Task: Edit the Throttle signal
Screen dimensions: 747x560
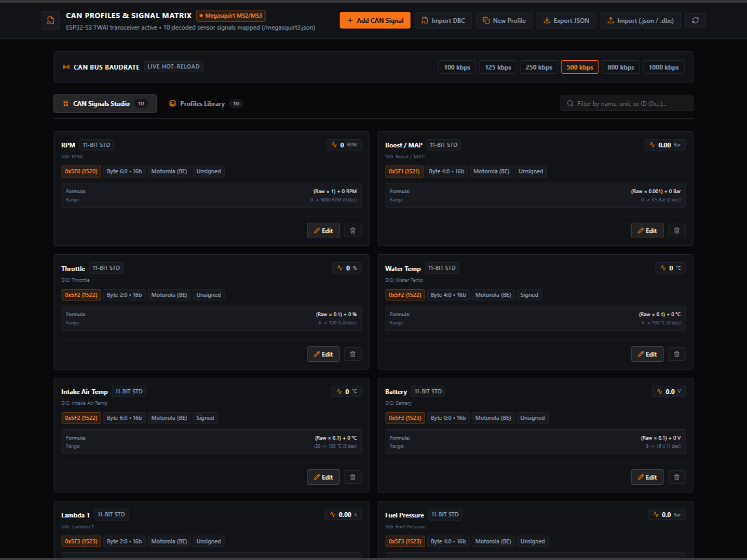Action: pos(323,354)
